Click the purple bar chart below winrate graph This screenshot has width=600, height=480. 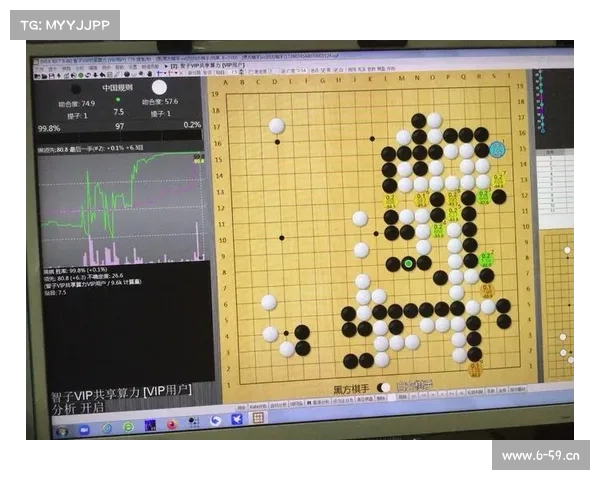[122, 249]
